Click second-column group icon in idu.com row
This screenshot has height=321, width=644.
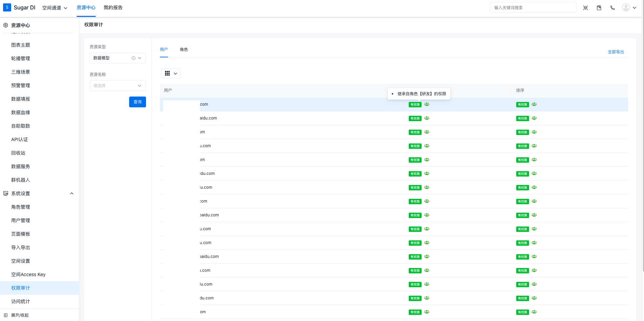(427, 173)
